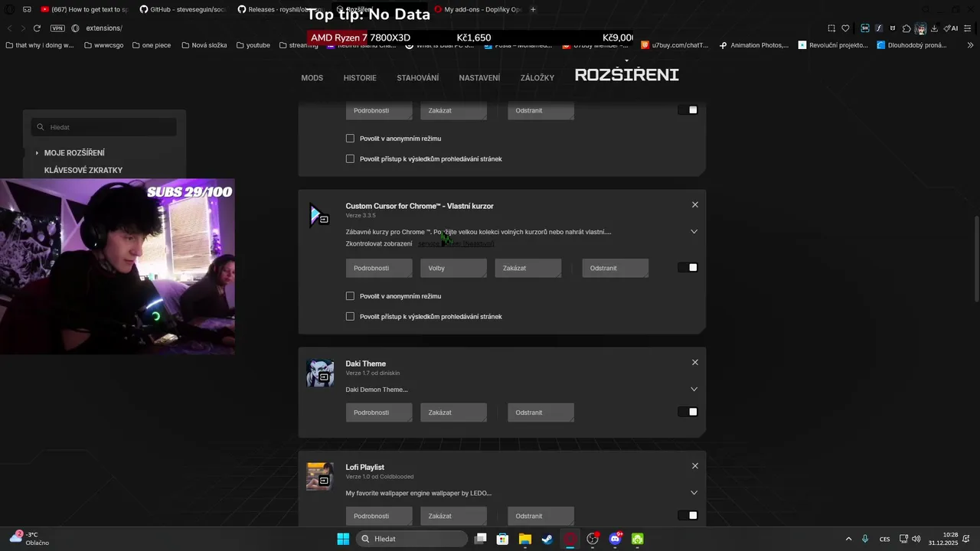Click the Custom Cursor extension logo
The image size is (980, 551).
319,216
